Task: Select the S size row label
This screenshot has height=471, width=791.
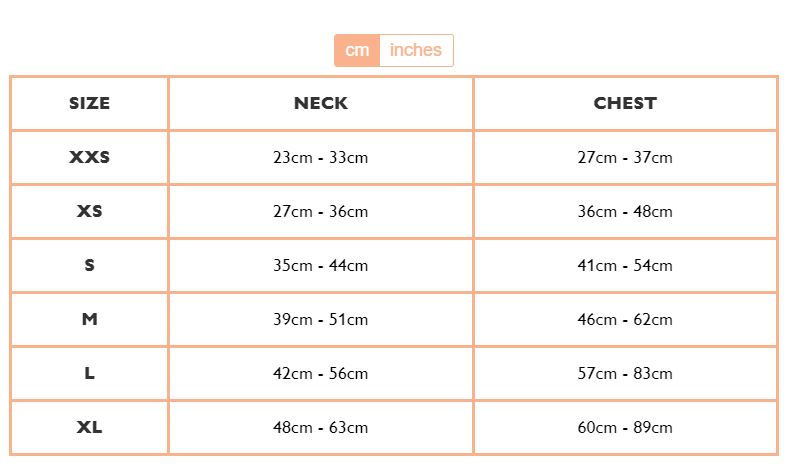Action: click(89, 265)
